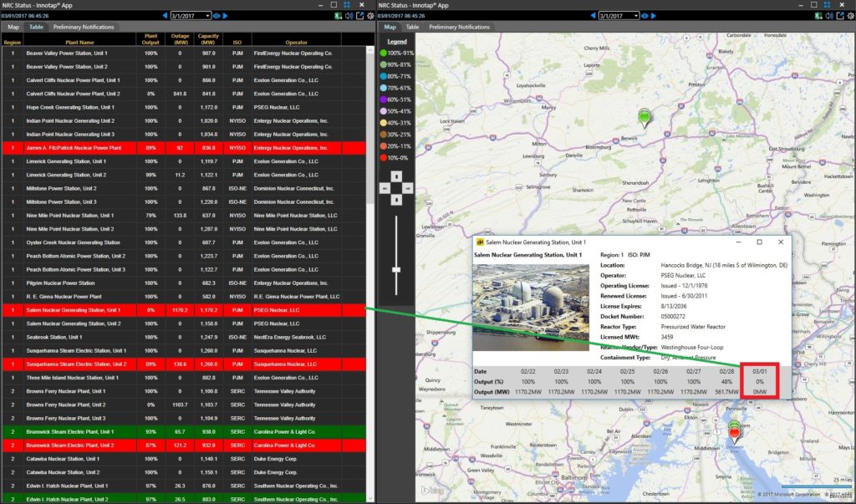The height and width of the screenshot is (504, 856).
Task: Click tile-windows icon in left title bar
Action: pos(347,5)
